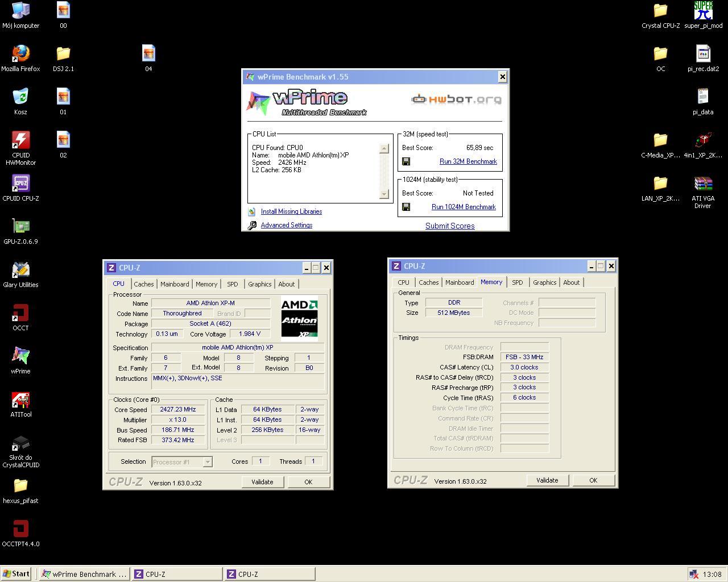Launch Mozilla Firefox from desktop
The image size is (728, 582).
20,58
